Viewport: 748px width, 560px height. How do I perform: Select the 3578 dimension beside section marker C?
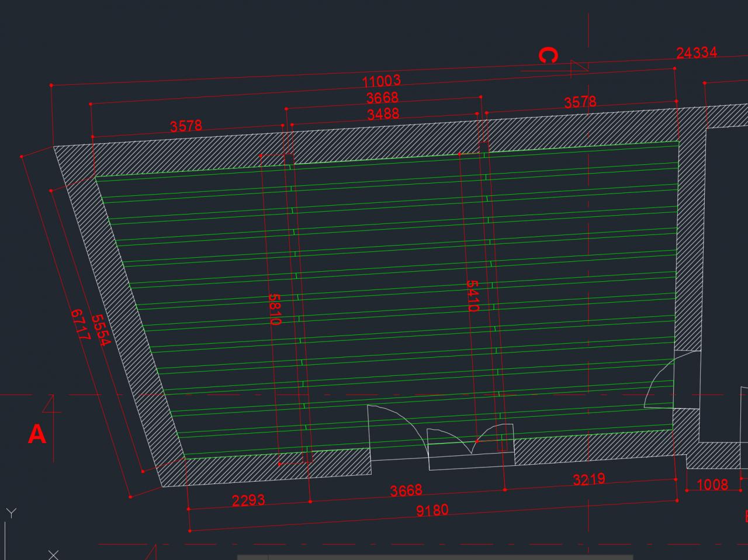580,102
